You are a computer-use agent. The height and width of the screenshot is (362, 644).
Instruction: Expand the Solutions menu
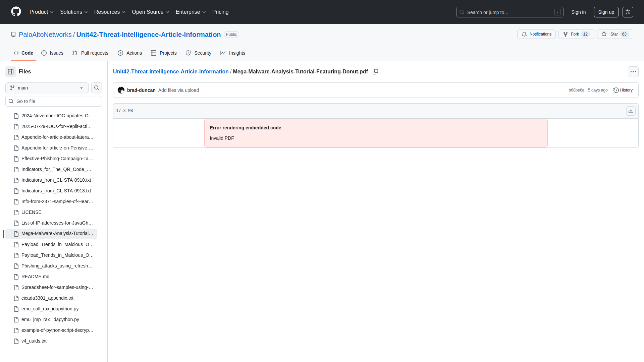[74, 12]
